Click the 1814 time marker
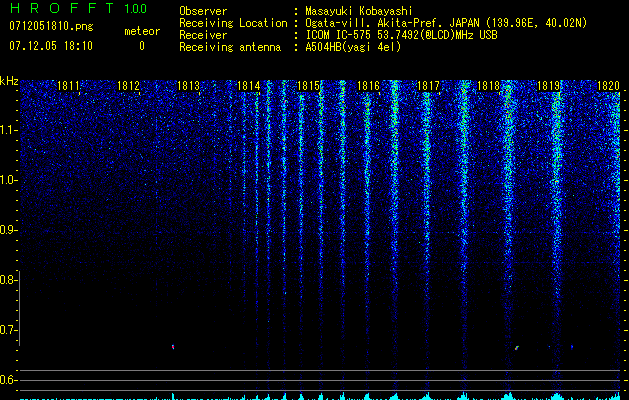 [248, 85]
